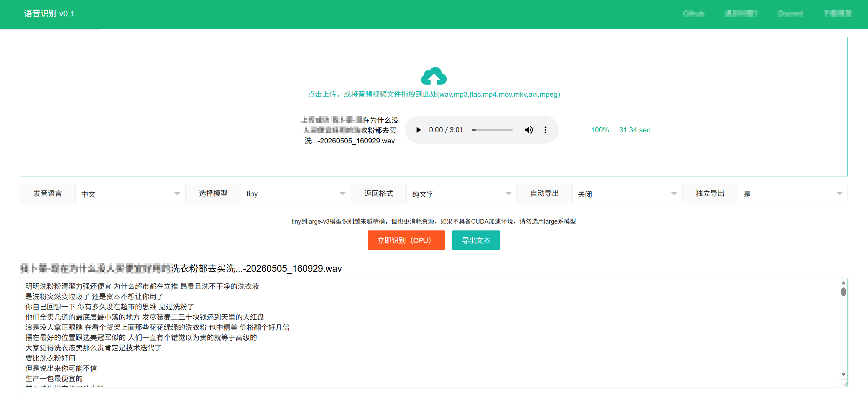The image size is (868, 400).
Task: Click the transcript line 大家觉得洗衣液卖那么贵肯定是技术迭代了
Action: click(93, 348)
